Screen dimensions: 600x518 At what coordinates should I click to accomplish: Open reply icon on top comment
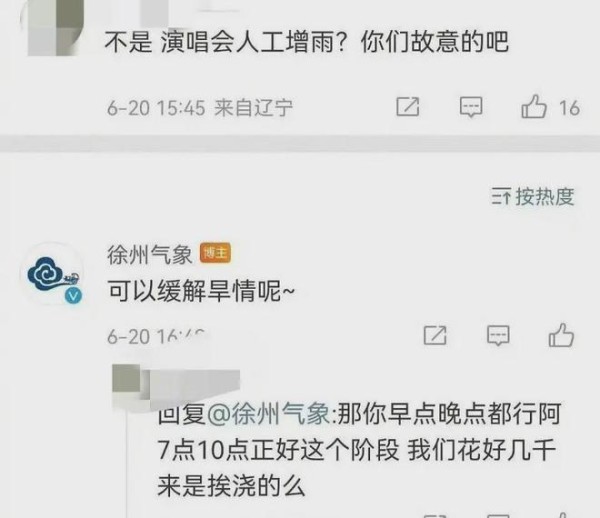(x=471, y=107)
